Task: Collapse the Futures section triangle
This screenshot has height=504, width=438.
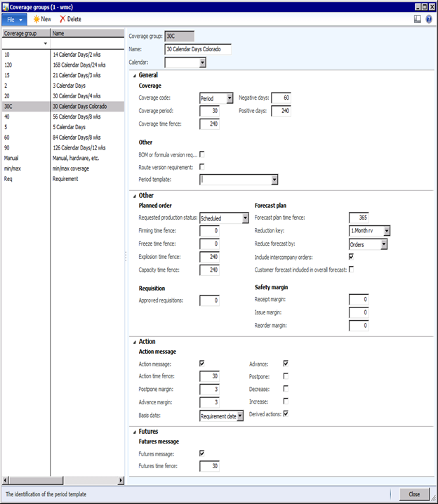Action: coord(133,432)
